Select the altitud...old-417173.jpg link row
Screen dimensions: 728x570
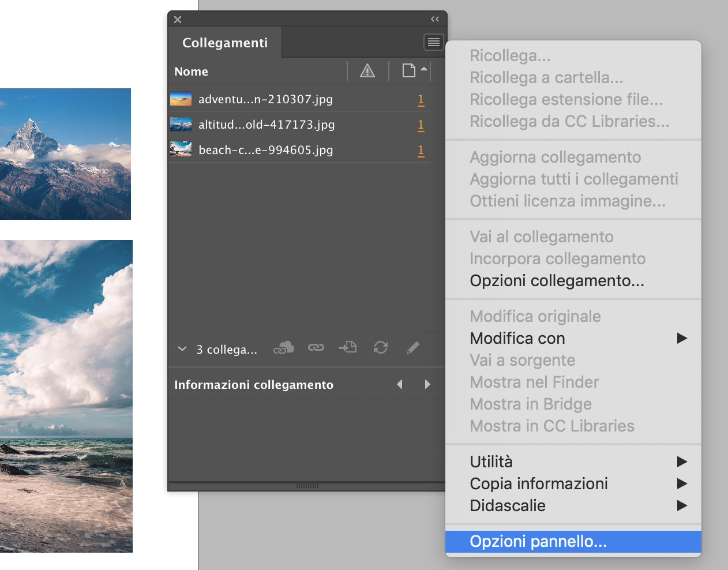click(x=299, y=125)
